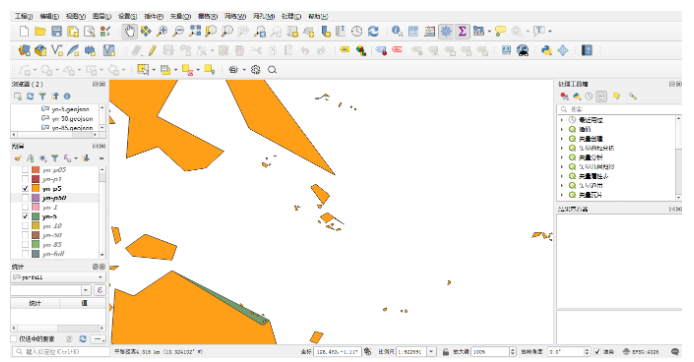Screen dimensions: 694x362
Task: Open the Edit menu
Action: (49, 16)
